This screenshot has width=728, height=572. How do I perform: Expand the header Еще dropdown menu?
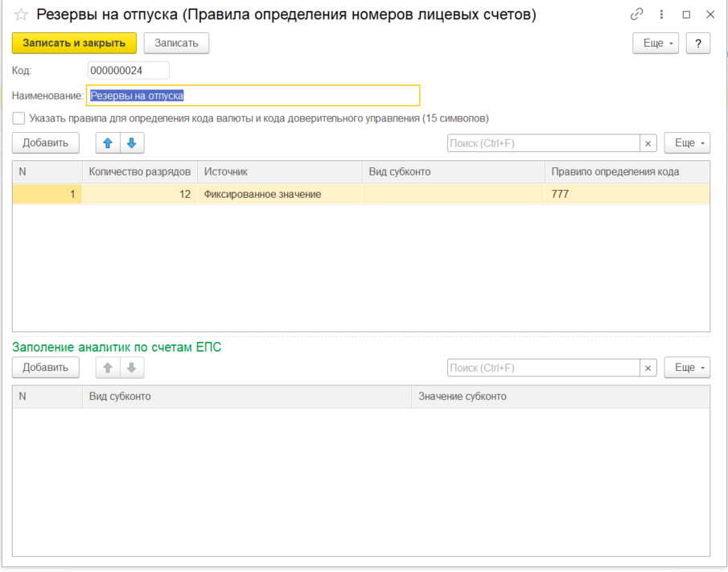tap(656, 43)
